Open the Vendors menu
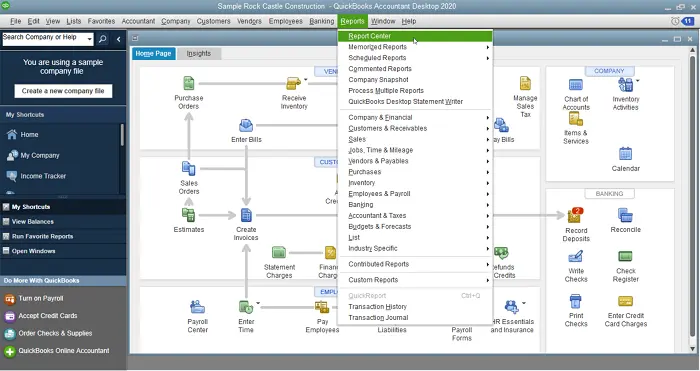Viewport: 700px width, 371px height. pos(249,21)
